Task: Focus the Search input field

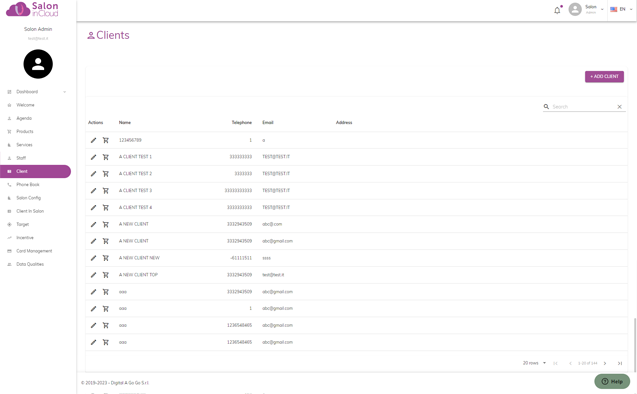Action: click(x=583, y=107)
